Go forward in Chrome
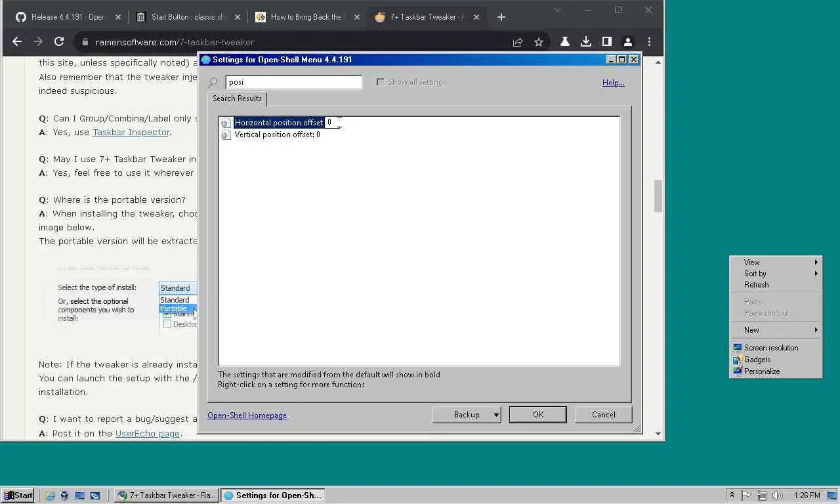840x504 pixels. click(x=38, y=41)
